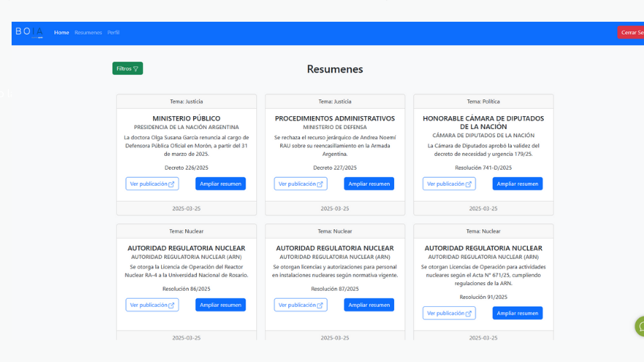Image resolution: width=644 pixels, height=362 pixels.
Task: Click the red Cerrar Sesión button
Action: (x=631, y=33)
